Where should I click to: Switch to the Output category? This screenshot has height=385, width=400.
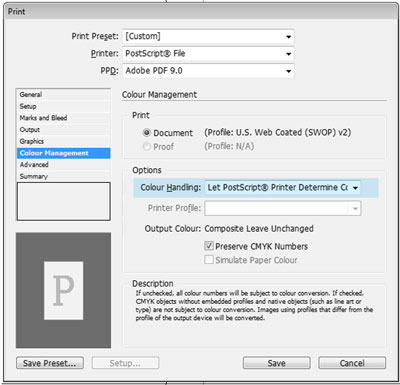pyautogui.click(x=63, y=130)
